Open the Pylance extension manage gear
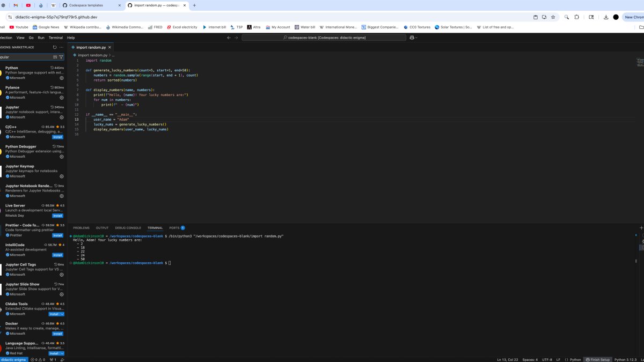Viewport: 644px width, 362px height. 62,98
